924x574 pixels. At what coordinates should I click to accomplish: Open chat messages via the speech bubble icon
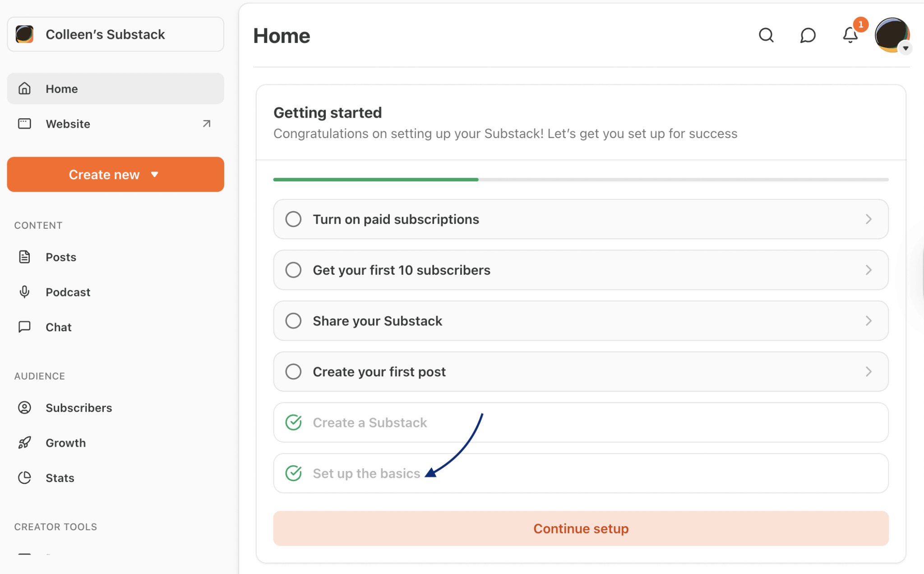pyautogui.click(x=808, y=35)
